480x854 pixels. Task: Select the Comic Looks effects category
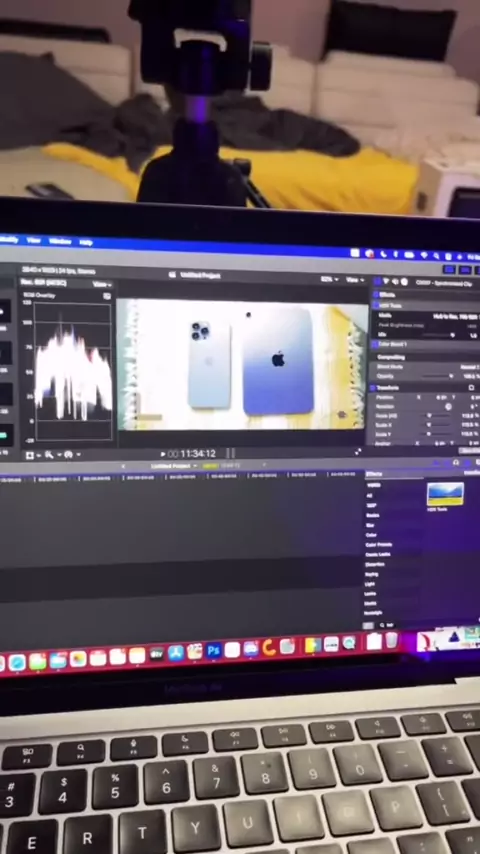point(378,554)
